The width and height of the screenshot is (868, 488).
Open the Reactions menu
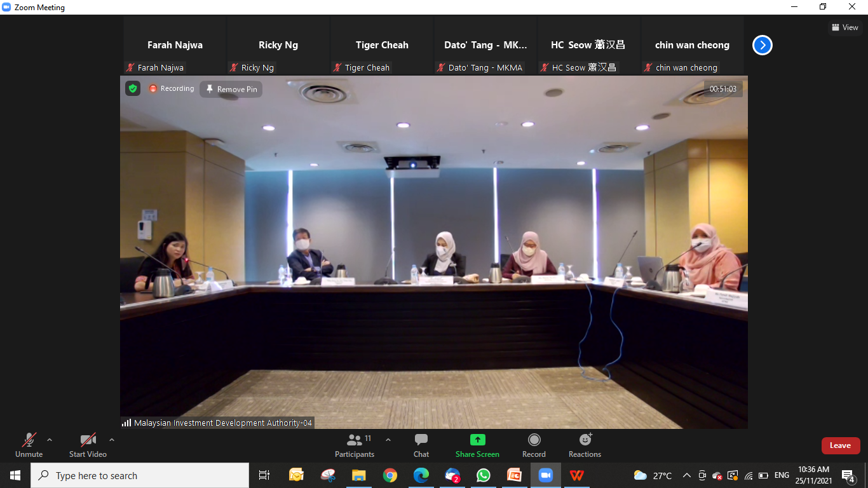tap(585, 445)
